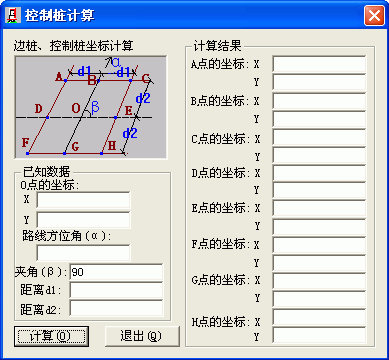
Task: Click the D点 Y result field
Action: click(319, 190)
